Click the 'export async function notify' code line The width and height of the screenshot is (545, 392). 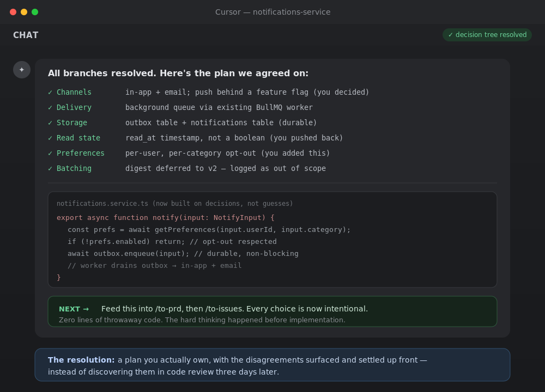click(166, 218)
